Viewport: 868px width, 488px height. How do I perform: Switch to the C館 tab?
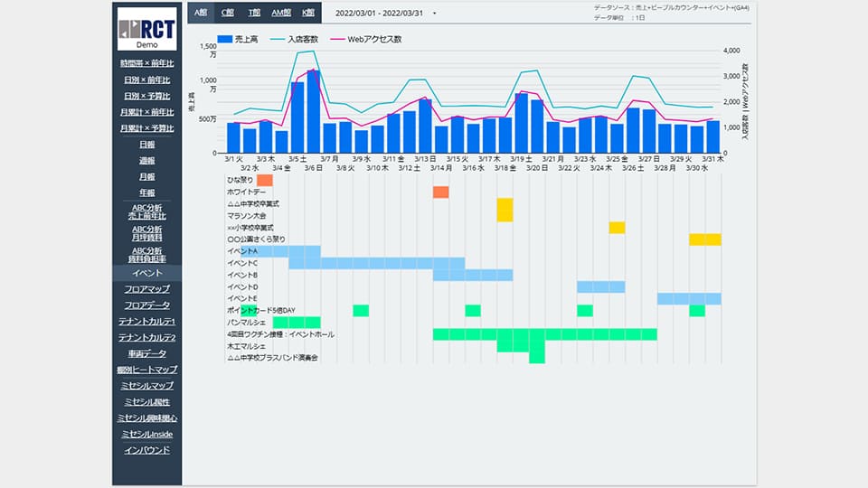[228, 13]
